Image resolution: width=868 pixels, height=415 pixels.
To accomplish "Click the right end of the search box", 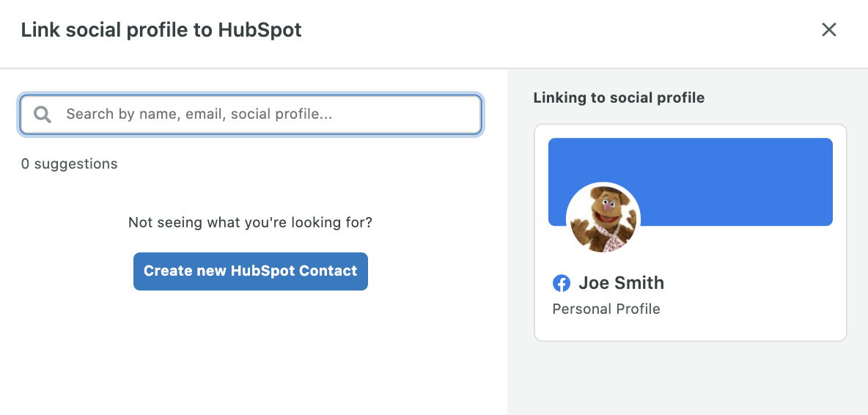I will (460, 114).
